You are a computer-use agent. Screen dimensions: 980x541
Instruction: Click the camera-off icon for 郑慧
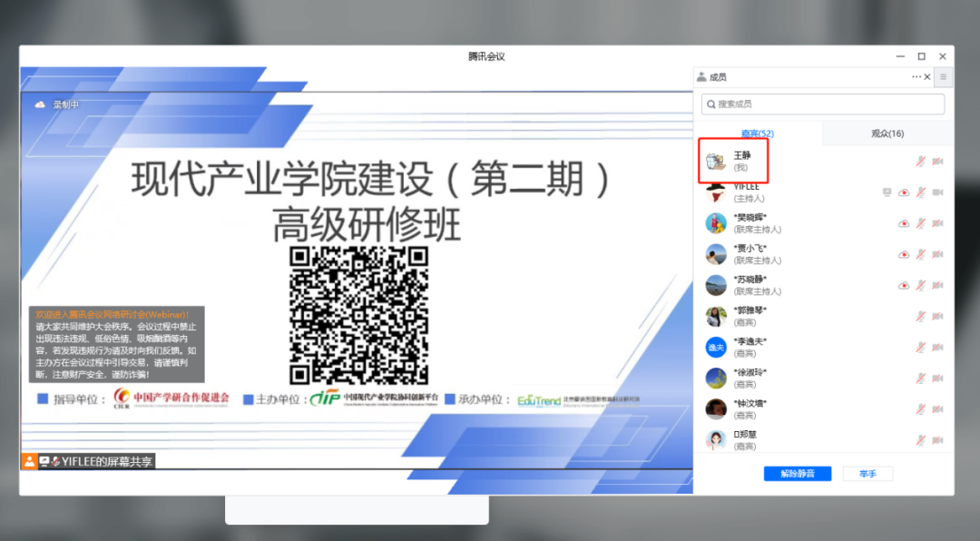(937, 439)
